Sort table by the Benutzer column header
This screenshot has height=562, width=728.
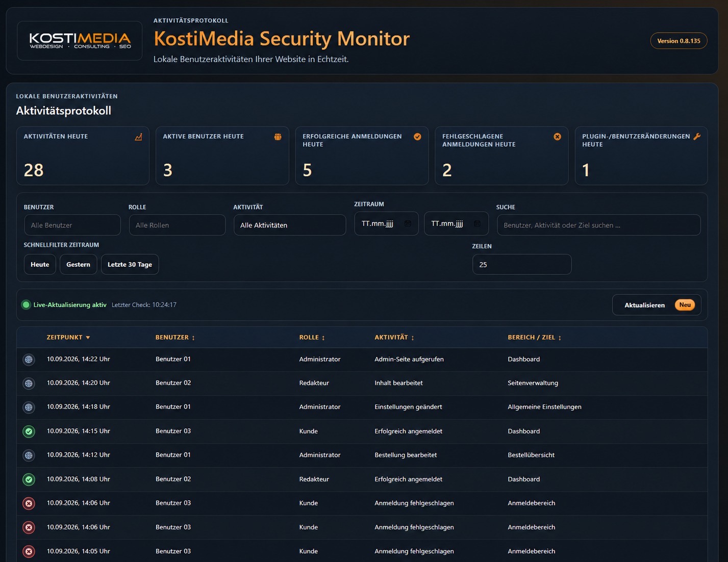(x=175, y=337)
